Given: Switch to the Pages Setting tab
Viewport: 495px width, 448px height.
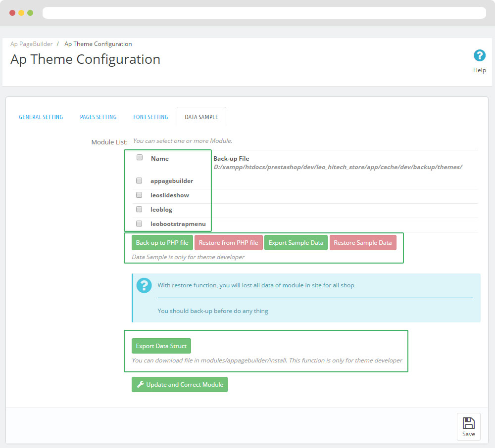Looking at the screenshot, I should pos(98,117).
